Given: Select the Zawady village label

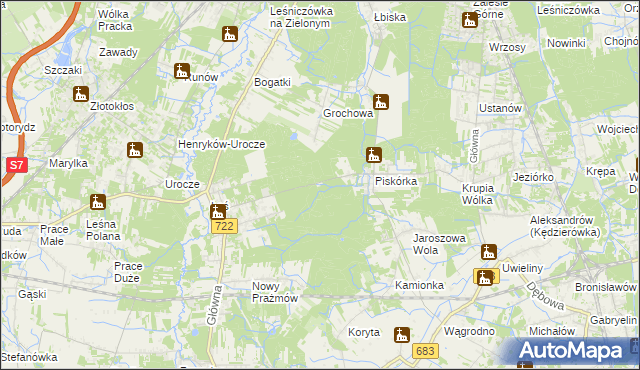Looking at the screenshot, I should coord(118,52).
